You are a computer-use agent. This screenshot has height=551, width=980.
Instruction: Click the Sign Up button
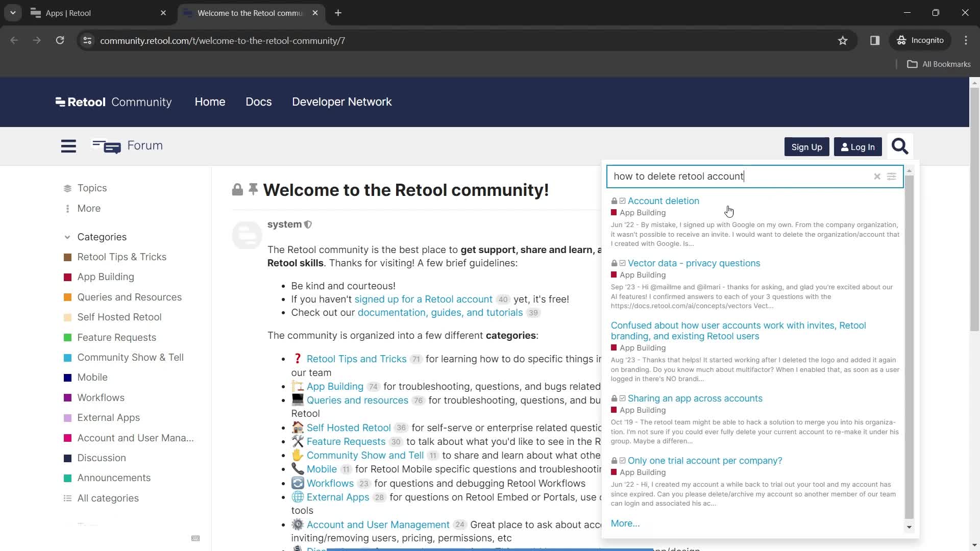[x=806, y=147]
